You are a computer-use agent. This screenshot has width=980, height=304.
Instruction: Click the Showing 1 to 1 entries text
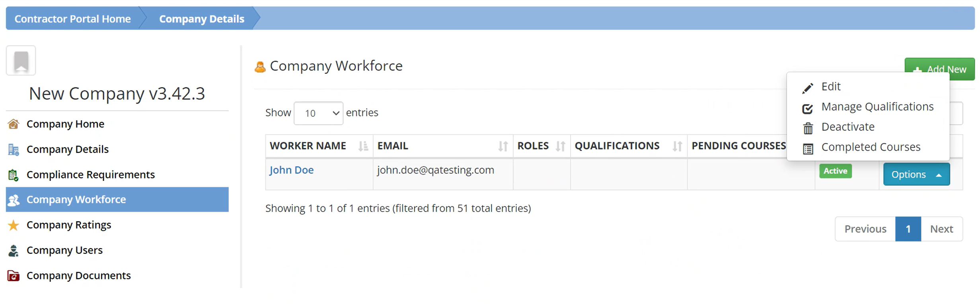398,208
